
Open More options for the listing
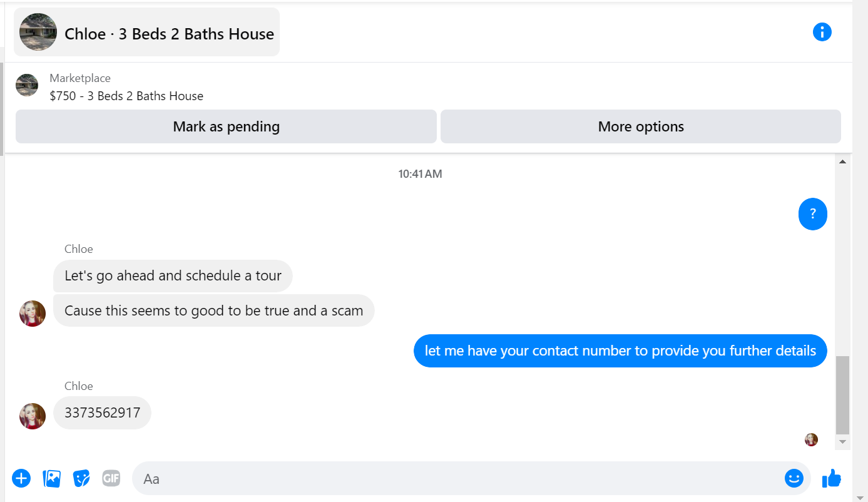641,126
